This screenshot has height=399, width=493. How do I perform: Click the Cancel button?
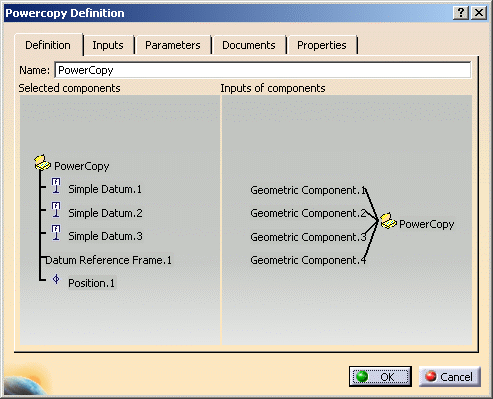[450, 377]
